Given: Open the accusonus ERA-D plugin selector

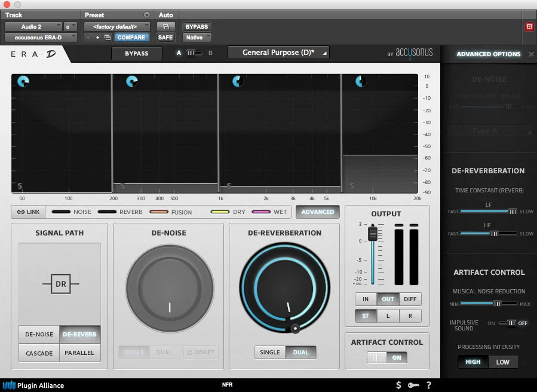Looking at the screenshot, I should click(x=41, y=38).
